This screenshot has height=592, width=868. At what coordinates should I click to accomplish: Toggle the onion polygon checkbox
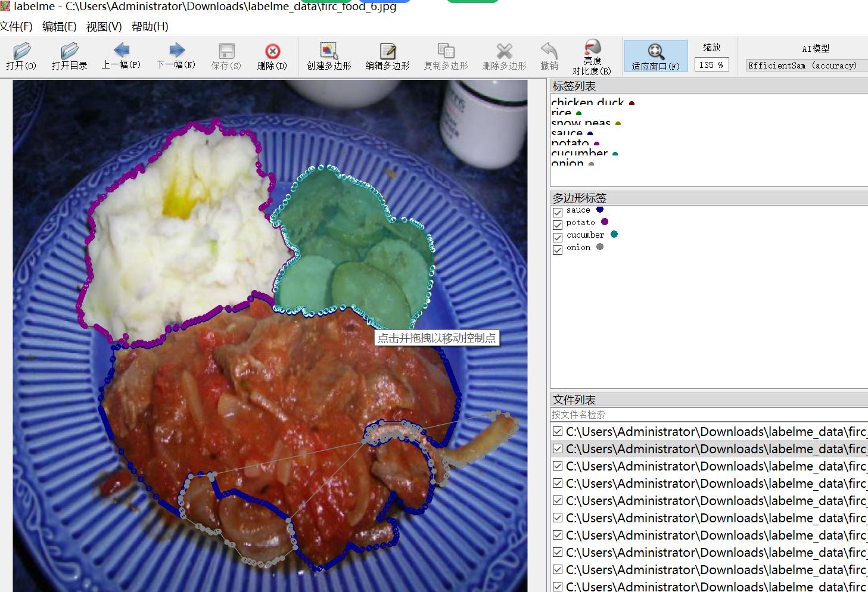point(558,250)
